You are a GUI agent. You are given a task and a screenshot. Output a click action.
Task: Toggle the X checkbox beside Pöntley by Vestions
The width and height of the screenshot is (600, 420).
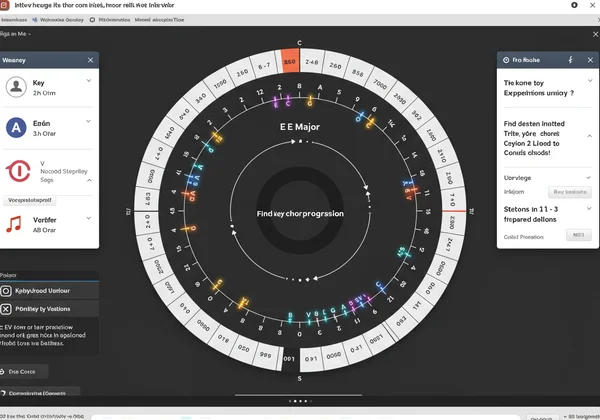click(x=7, y=310)
